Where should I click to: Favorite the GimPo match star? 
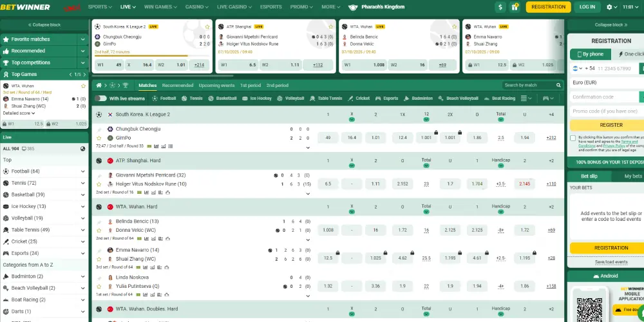coord(99,138)
